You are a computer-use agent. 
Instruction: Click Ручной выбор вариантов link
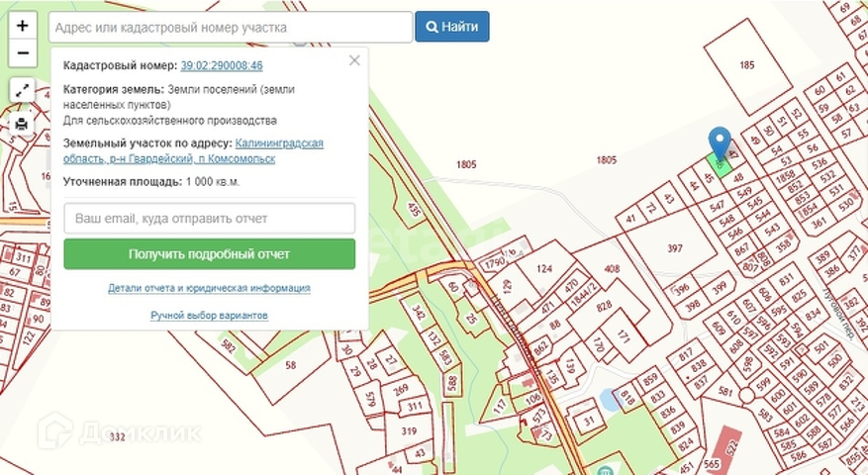click(x=209, y=316)
